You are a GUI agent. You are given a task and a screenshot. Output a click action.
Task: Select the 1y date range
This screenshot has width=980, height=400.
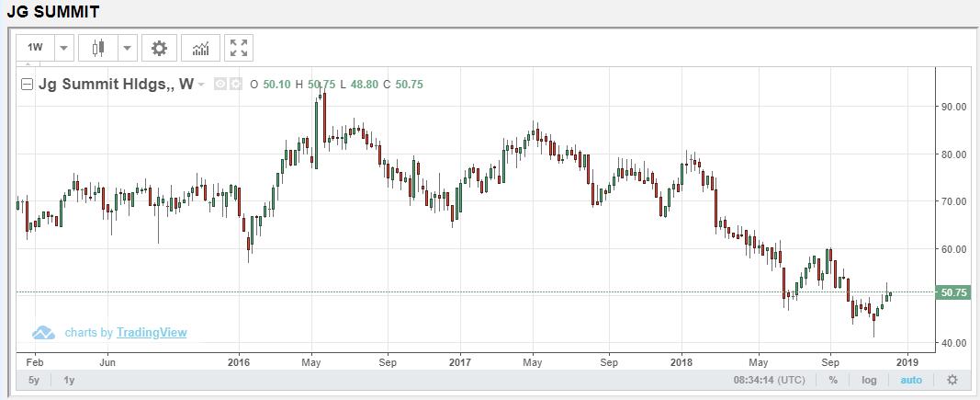point(70,380)
